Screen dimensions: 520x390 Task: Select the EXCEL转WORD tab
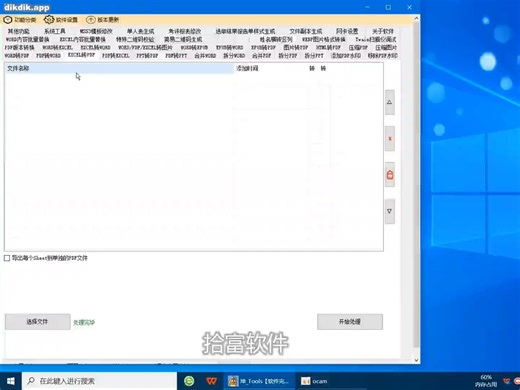[x=95, y=48]
